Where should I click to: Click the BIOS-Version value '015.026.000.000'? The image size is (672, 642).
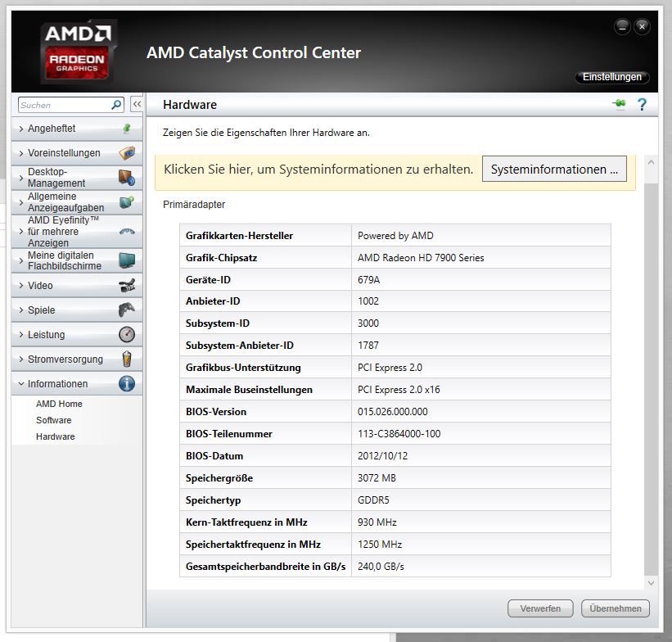(x=393, y=412)
